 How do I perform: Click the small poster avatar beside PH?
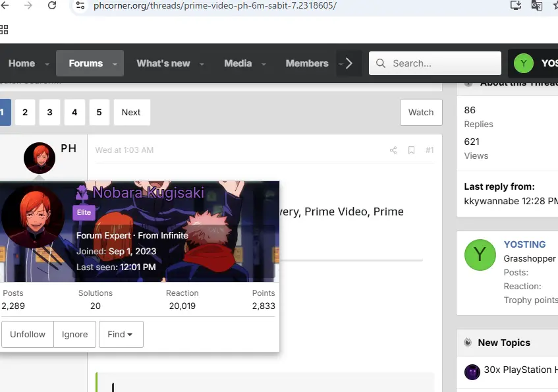pyautogui.click(x=40, y=158)
